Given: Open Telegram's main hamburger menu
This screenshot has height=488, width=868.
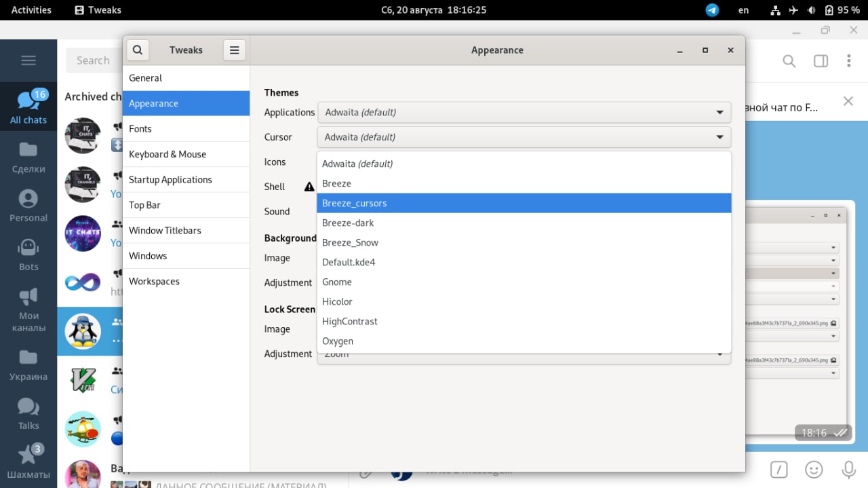Looking at the screenshot, I should click(x=28, y=60).
